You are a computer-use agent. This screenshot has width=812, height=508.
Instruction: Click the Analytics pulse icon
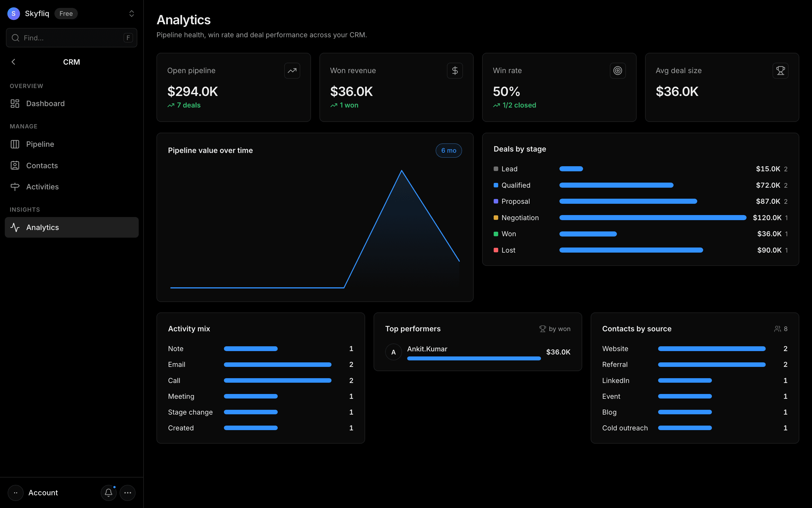[x=15, y=227]
